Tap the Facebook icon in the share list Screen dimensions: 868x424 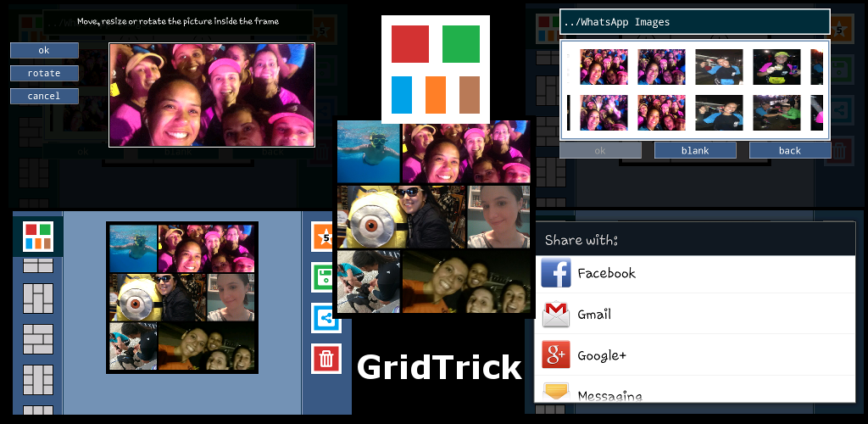point(556,273)
